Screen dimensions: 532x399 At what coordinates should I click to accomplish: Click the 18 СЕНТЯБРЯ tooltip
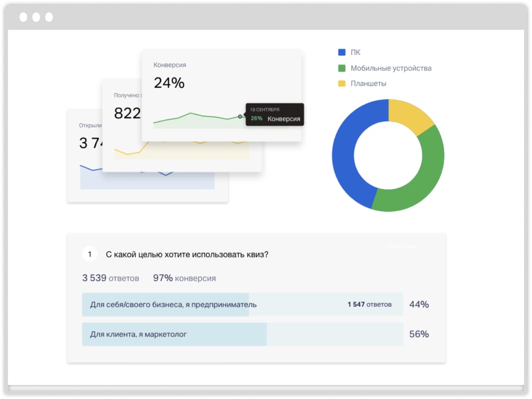click(x=275, y=114)
